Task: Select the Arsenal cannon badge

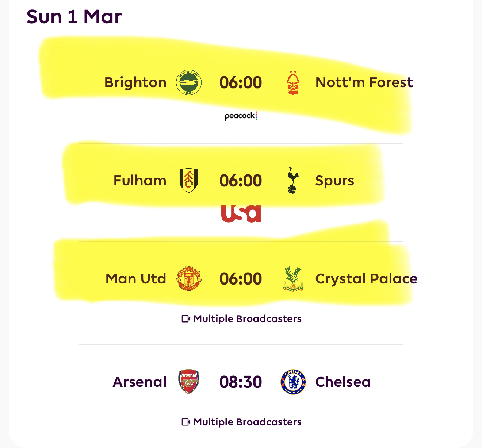Action: click(x=189, y=382)
